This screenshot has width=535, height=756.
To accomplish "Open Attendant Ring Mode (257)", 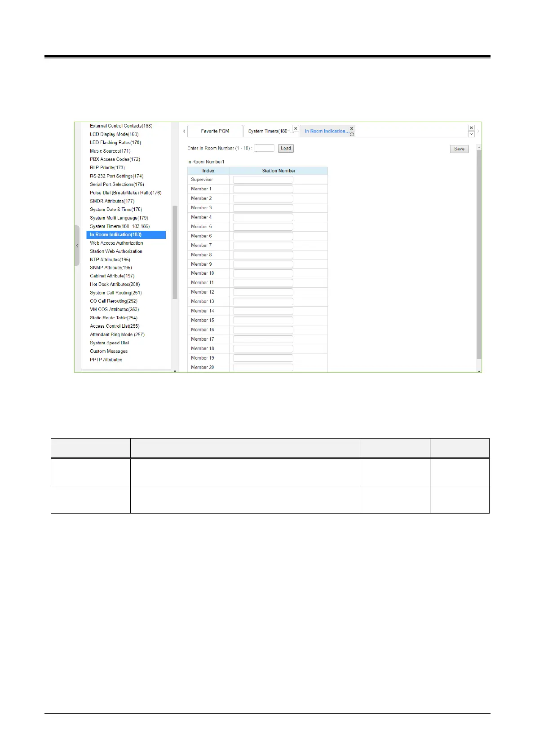I will click(117, 335).
